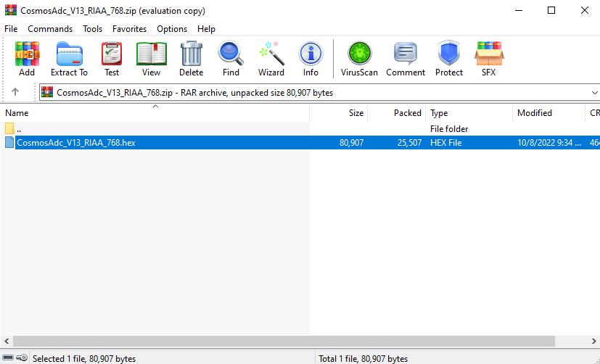Click the WinRAR title bar app icon
The image size is (600, 364).
click(11, 10)
